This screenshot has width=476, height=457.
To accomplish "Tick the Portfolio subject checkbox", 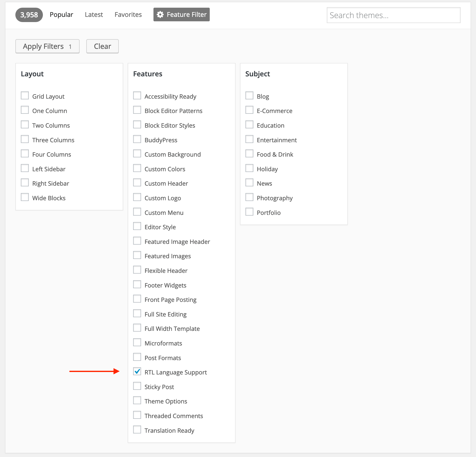I will (x=249, y=212).
